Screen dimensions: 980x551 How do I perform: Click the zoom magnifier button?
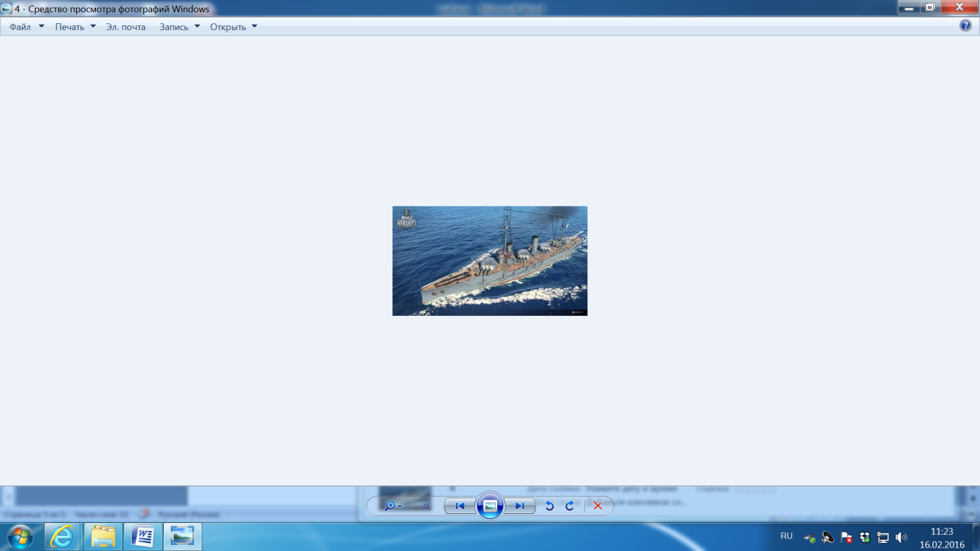[x=390, y=506]
